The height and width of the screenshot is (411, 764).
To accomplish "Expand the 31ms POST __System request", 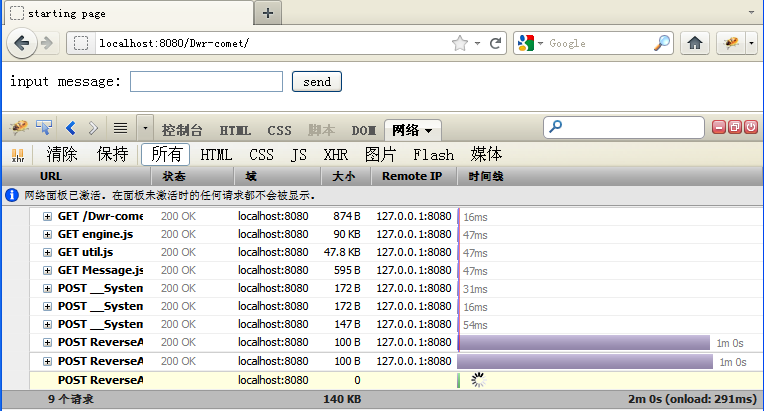I will (47, 288).
